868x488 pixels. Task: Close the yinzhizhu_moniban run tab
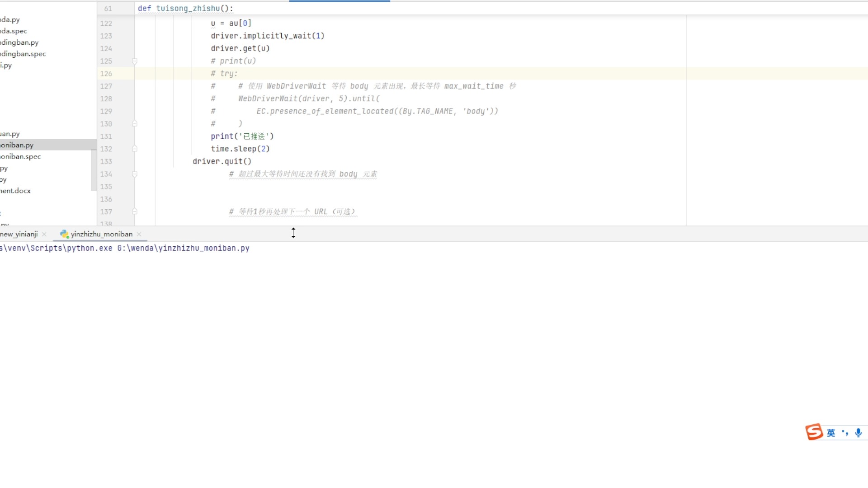coord(139,234)
